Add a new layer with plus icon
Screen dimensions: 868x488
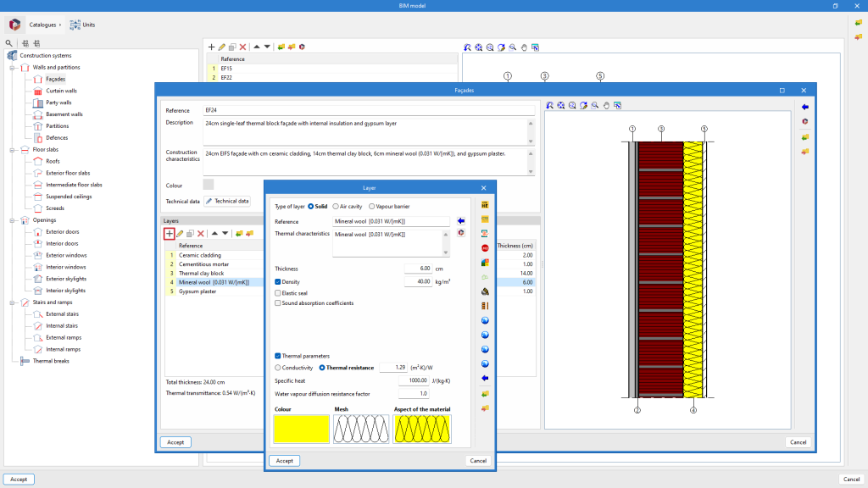coord(170,233)
